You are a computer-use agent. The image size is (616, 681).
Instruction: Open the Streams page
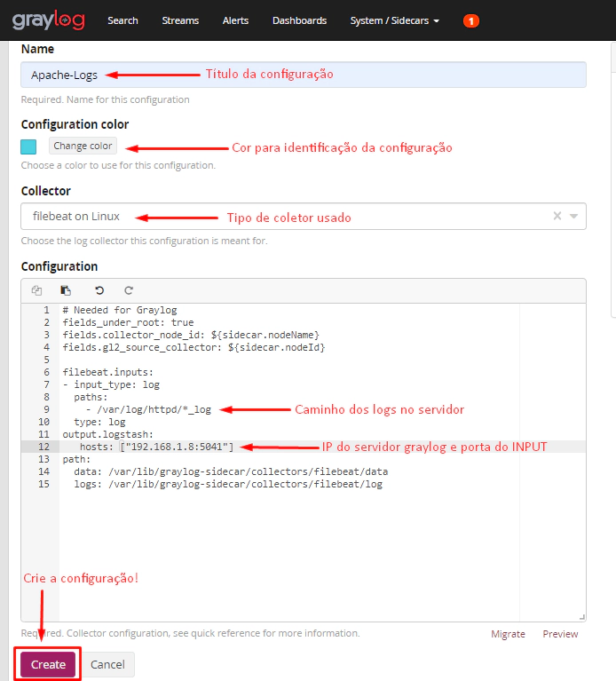(x=180, y=20)
